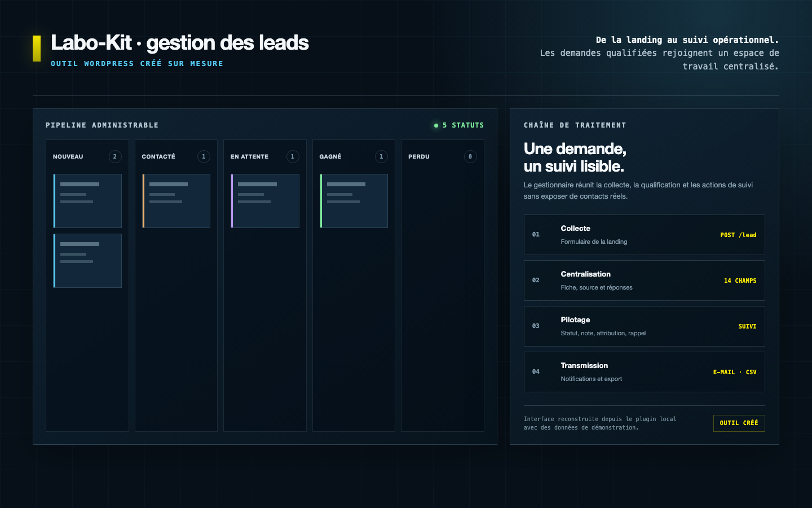Select the NOUVEAU column header

click(x=68, y=156)
